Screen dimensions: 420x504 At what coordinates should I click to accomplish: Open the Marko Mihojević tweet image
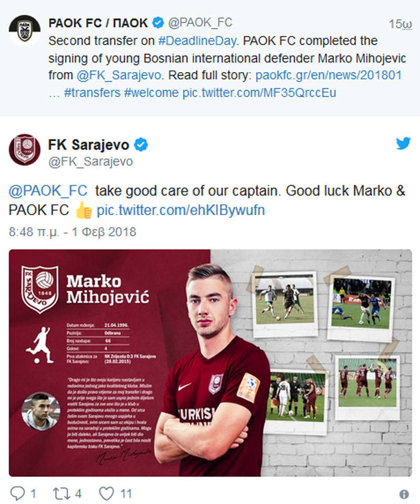pyautogui.click(x=210, y=363)
